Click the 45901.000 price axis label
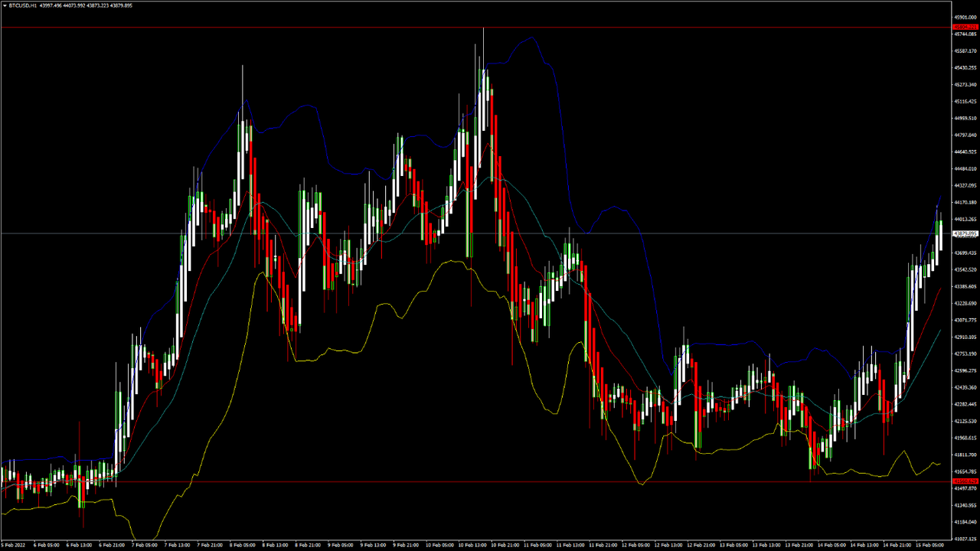The image size is (980, 551). [965, 17]
